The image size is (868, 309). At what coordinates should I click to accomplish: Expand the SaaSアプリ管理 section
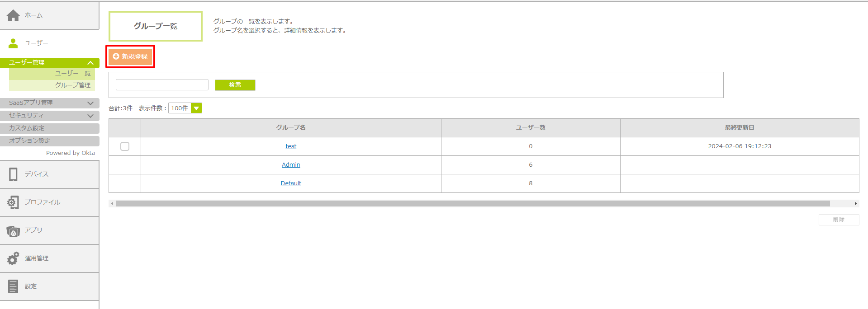[x=90, y=103]
